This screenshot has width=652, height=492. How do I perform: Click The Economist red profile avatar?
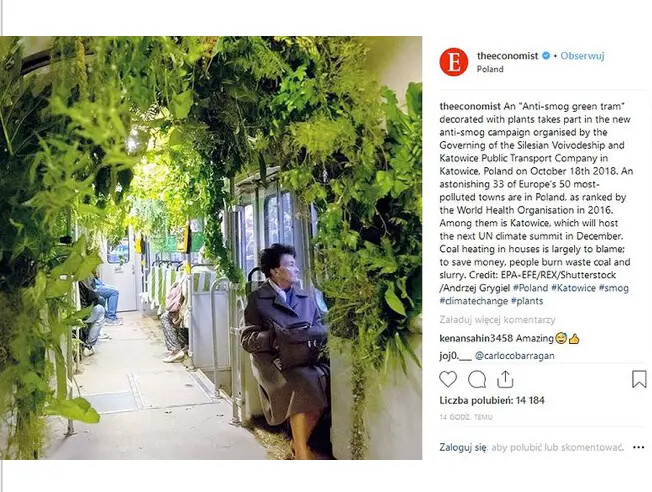[454, 62]
